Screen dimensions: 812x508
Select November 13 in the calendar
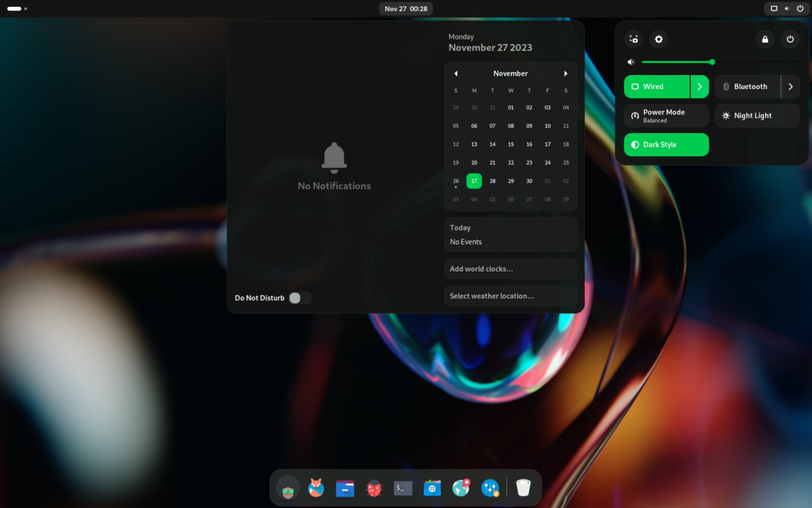(474, 144)
